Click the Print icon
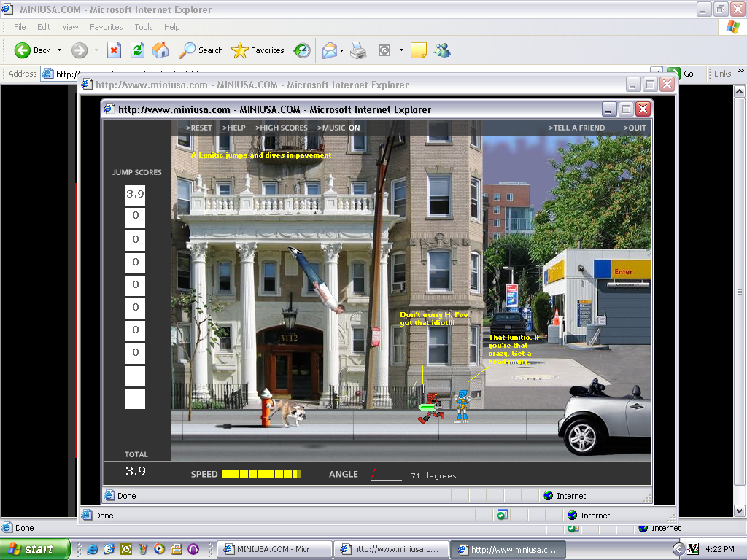 click(x=357, y=50)
